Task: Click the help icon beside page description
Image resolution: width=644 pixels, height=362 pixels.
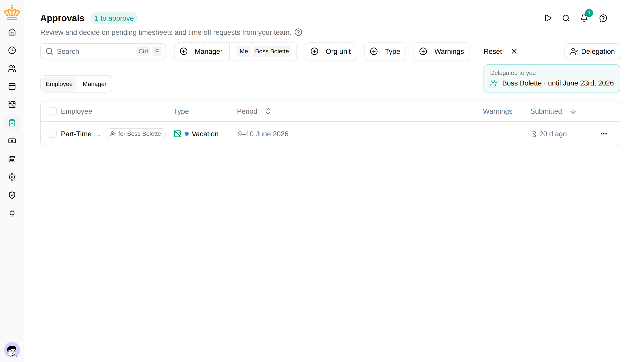Action: pos(298,32)
